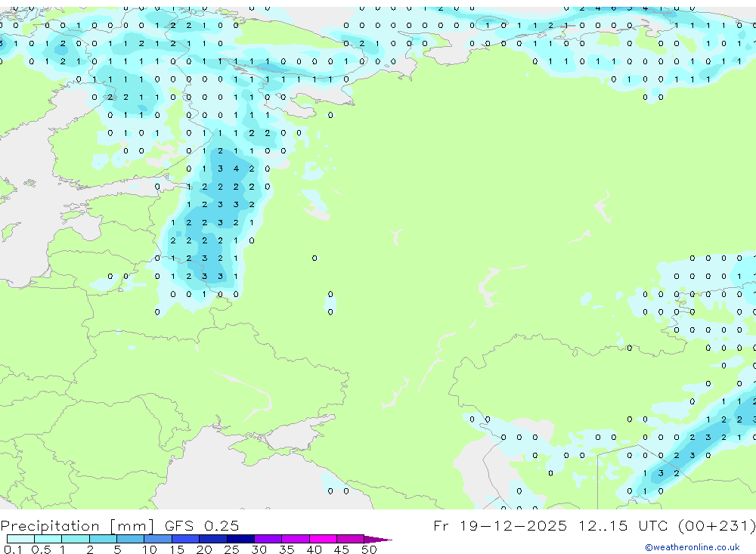Click the 45–50 mm legend color box

click(351, 539)
